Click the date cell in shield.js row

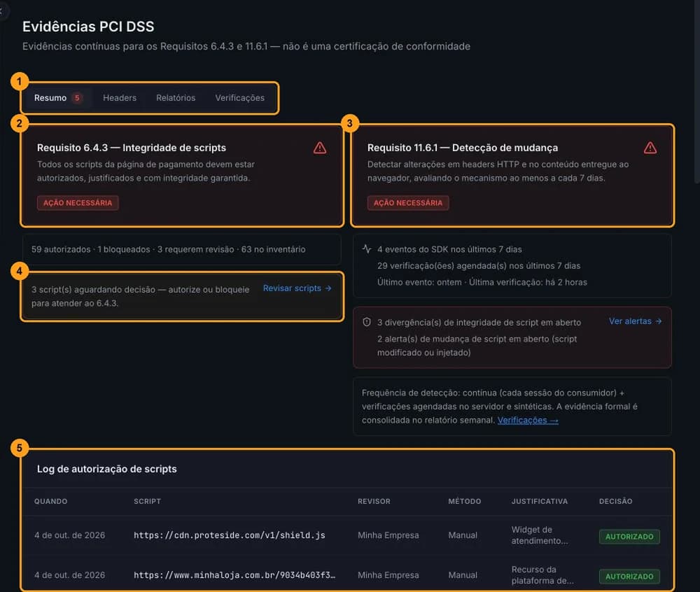click(x=69, y=535)
